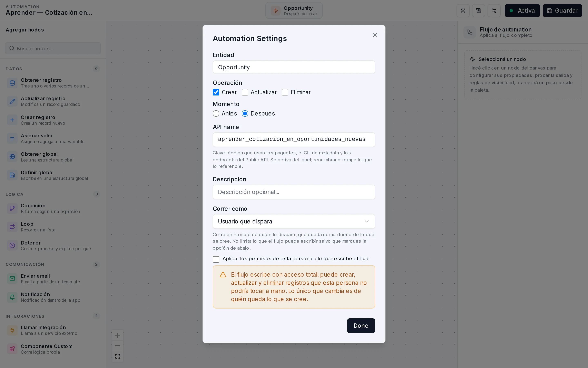The width and height of the screenshot is (588, 368).
Task: Uncheck the Crear operation checkbox
Action: 216,92
